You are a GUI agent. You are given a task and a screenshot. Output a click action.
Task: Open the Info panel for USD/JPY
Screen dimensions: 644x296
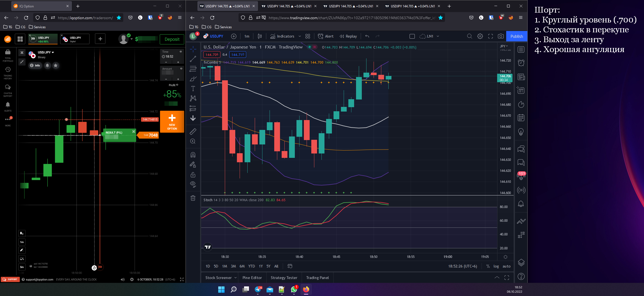[x=35, y=66]
